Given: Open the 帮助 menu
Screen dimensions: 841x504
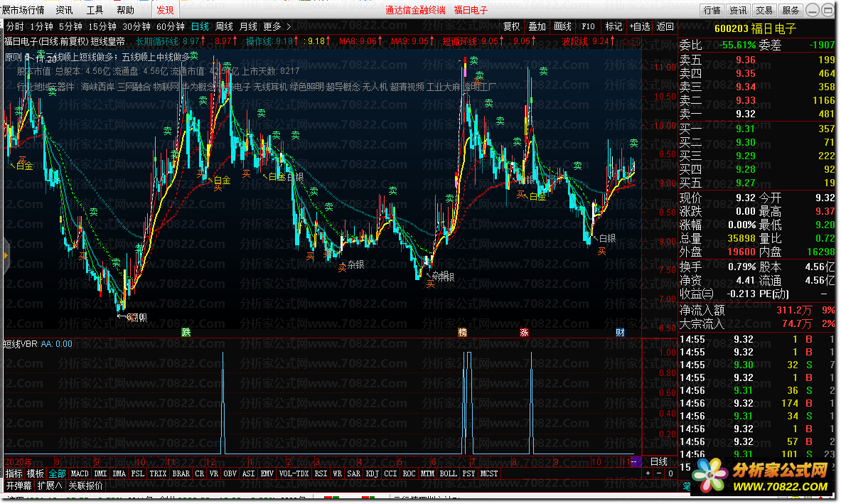Looking at the screenshot, I should pyautogui.click(x=126, y=10).
